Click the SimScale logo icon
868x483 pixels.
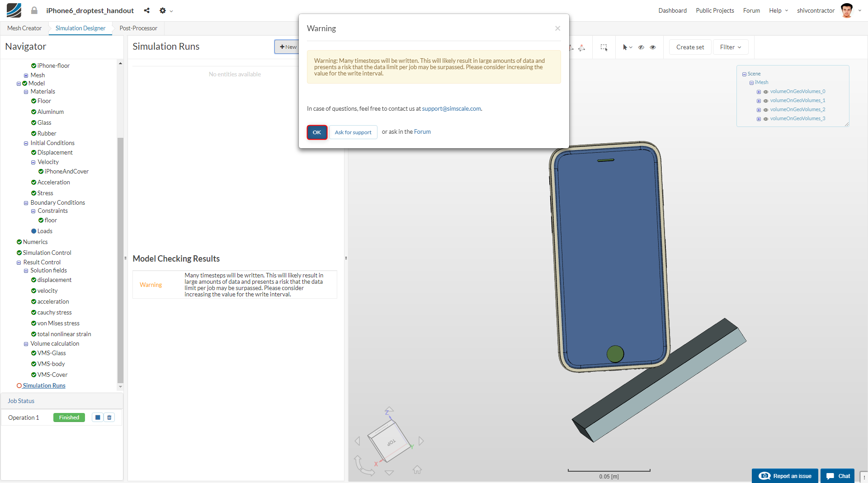14,10
